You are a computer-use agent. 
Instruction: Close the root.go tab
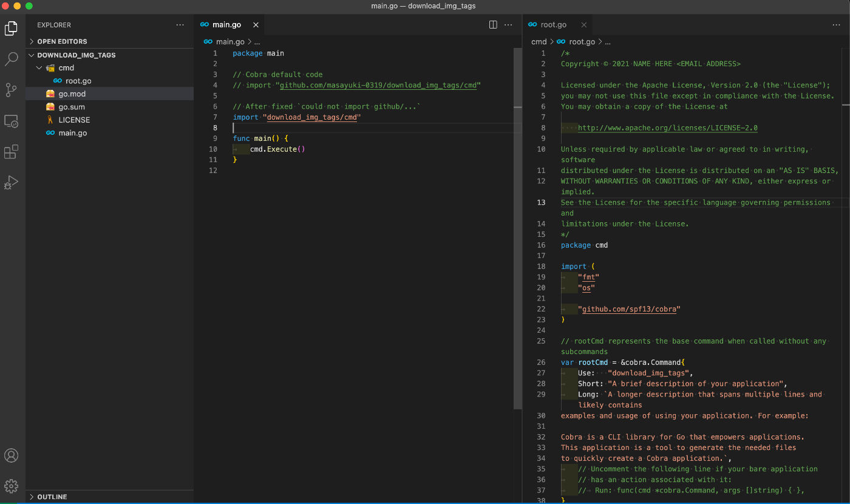[x=583, y=25]
